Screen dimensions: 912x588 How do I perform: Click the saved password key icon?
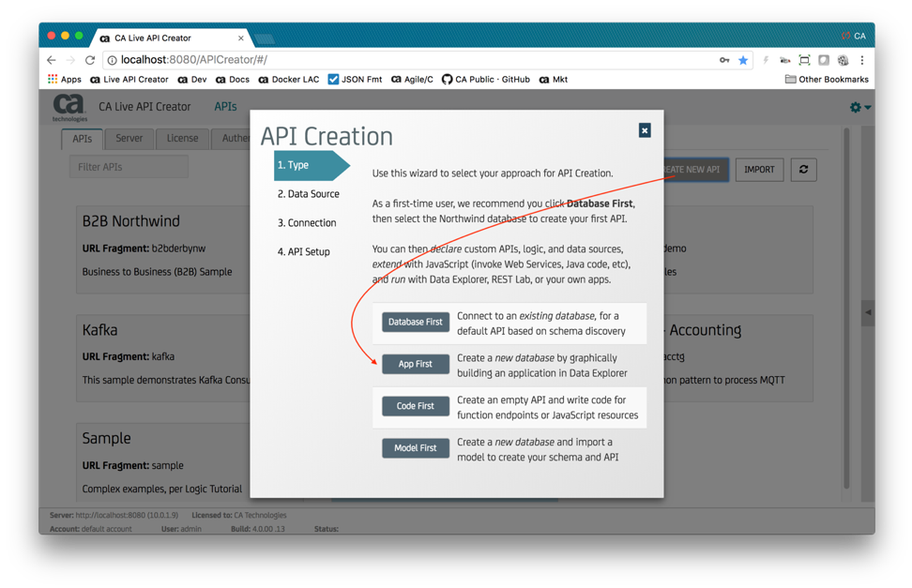click(x=724, y=60)
